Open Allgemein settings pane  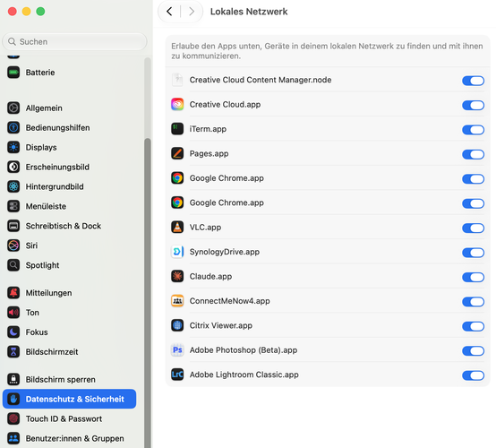69,108
